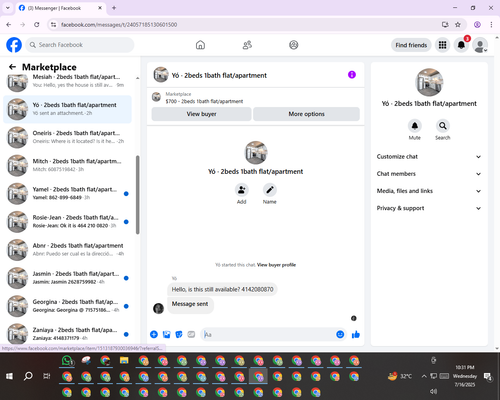Click Add people icon in chat
The height and width of the screenshot is (400, 500).
coord(241,190)
